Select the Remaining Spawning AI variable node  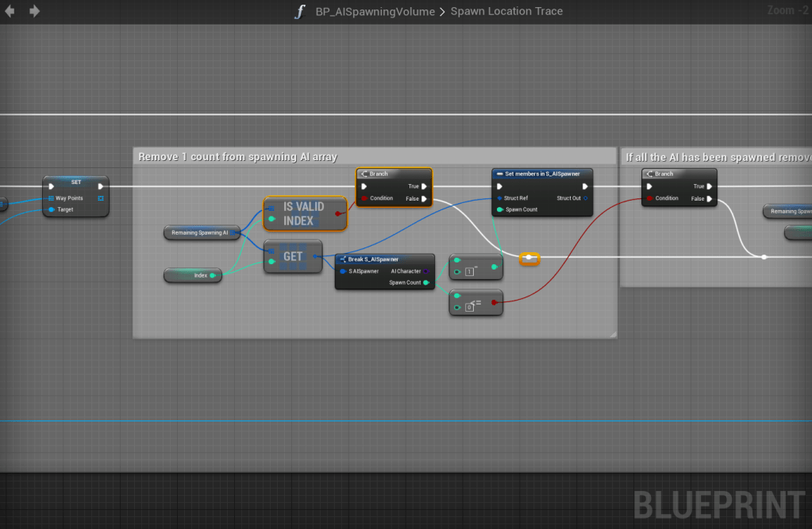coord(200,232)
